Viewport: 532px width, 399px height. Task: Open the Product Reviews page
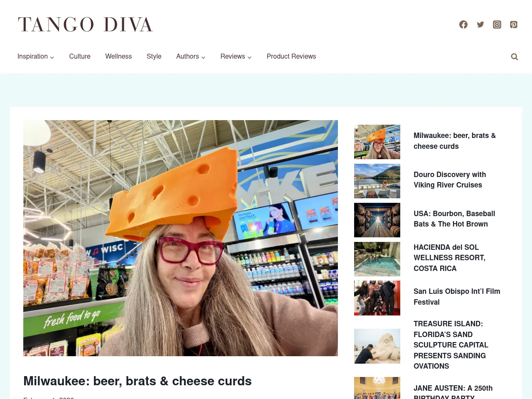(291, 57)
